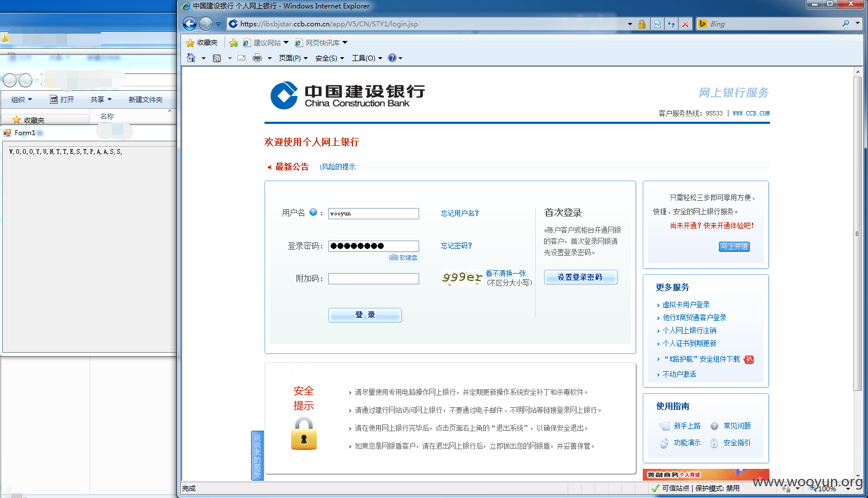
Task: Open the Favorites (收藏夹) star button
Action: pyautogui.click(x=202, y=43)
